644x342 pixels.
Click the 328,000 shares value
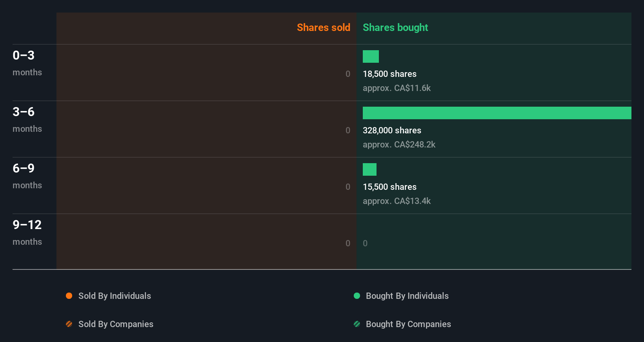[392, 130]
